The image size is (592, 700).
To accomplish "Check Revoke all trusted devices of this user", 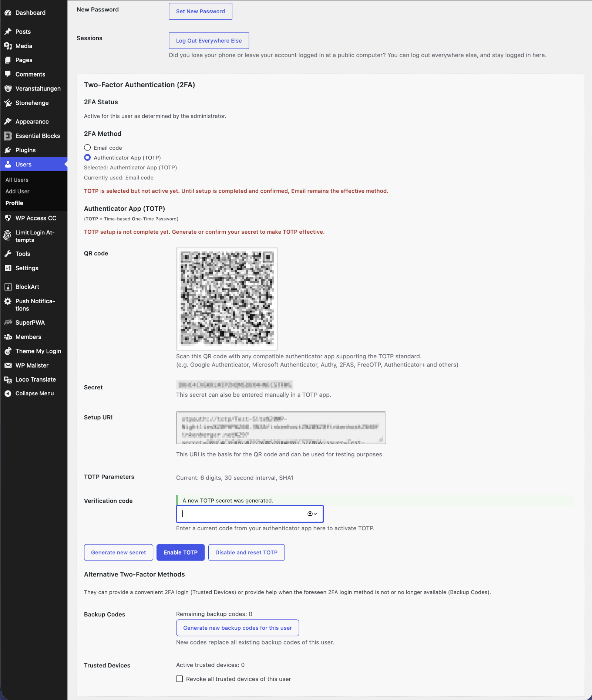I will coord(179,679).
